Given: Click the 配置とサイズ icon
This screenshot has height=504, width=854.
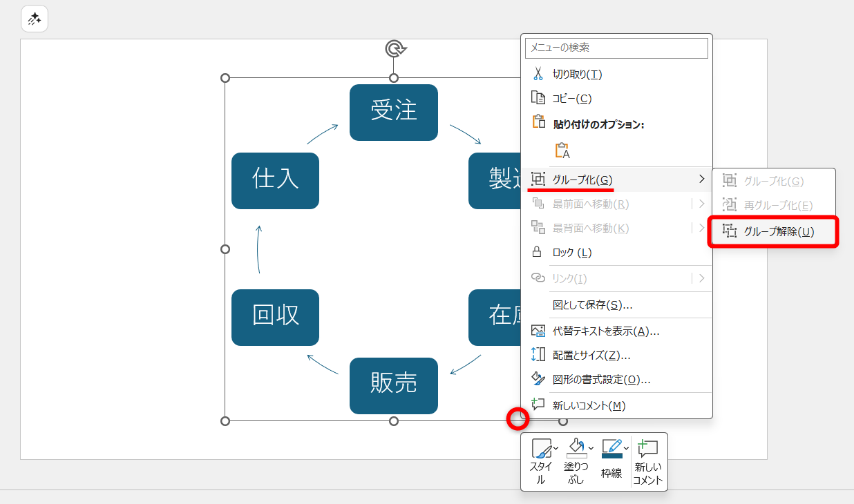Looking at the screenshot, I should pyautogui.click(x=538, y=354).
